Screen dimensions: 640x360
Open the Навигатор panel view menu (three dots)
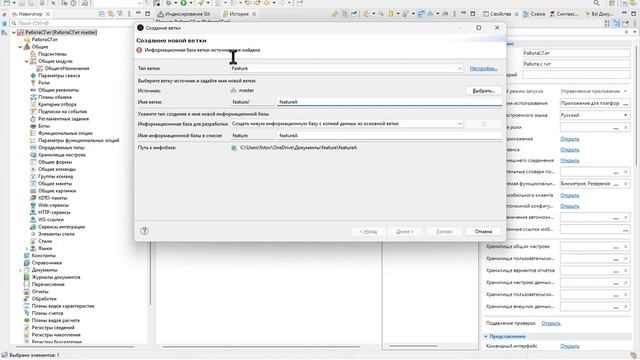pyautogui.click(x=129, y=14)
